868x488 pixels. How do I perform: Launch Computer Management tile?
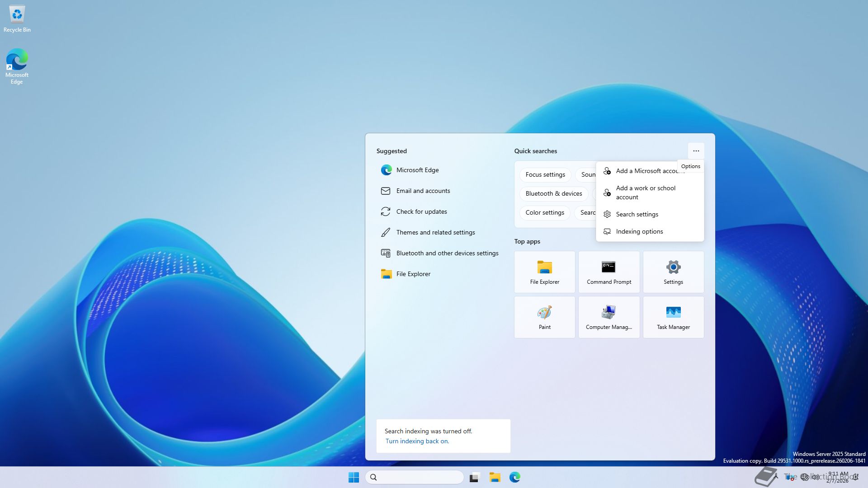coord(609,317)
